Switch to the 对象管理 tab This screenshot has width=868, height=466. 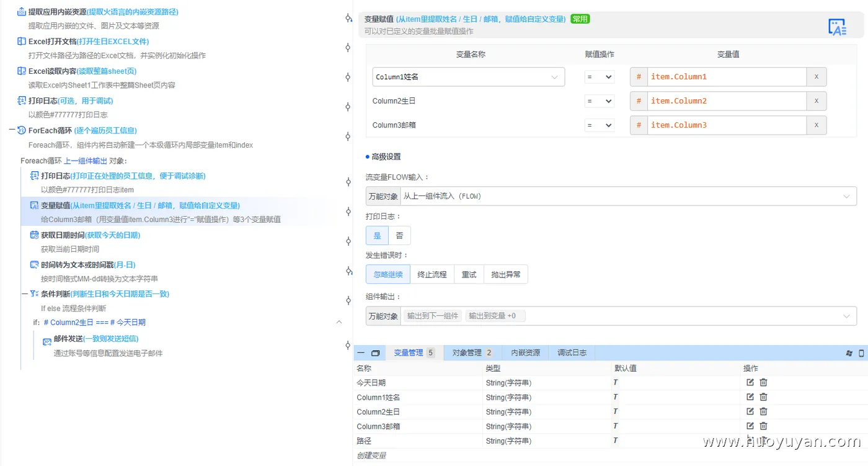472,353
